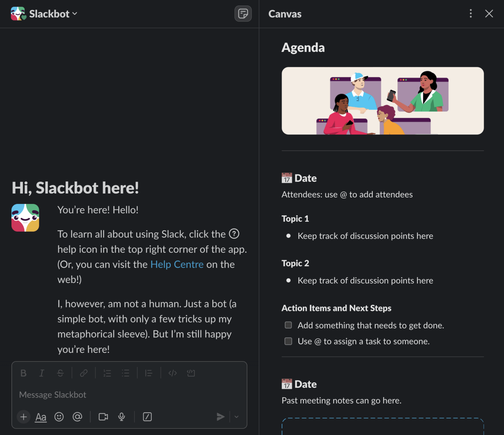Click the 'You're here! Hello!' message

coord(98,210)
